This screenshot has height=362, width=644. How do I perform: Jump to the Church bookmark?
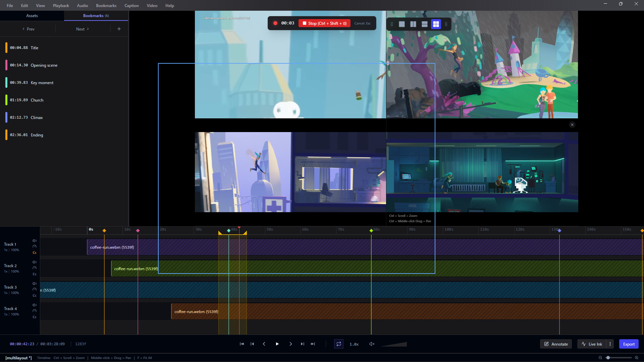37,100
